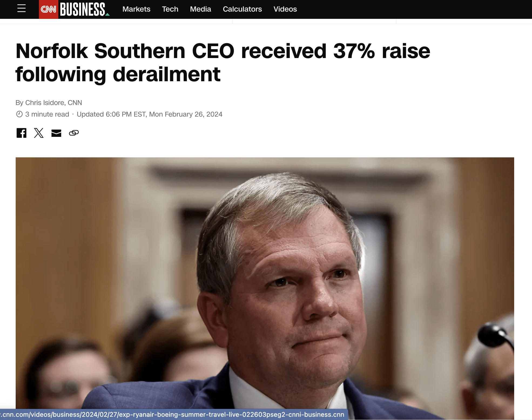
Task: Open the Tech section
Action: pyautogui.click(x=170, y=9)
